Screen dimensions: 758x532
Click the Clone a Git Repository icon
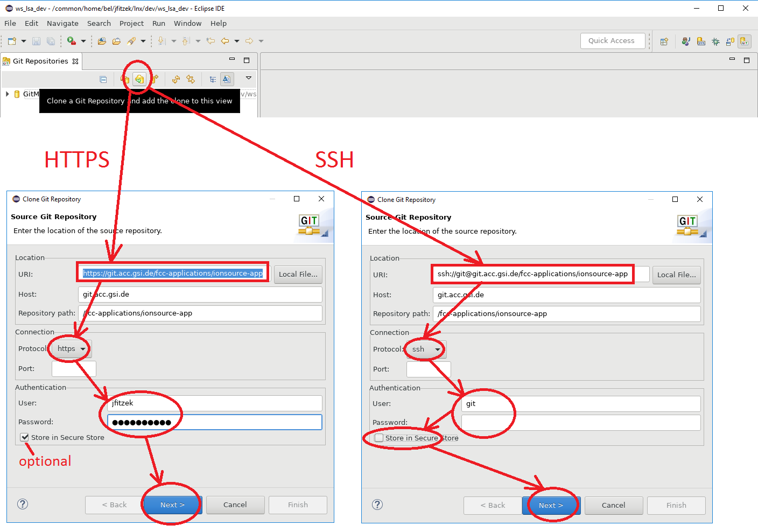point(139,79)
